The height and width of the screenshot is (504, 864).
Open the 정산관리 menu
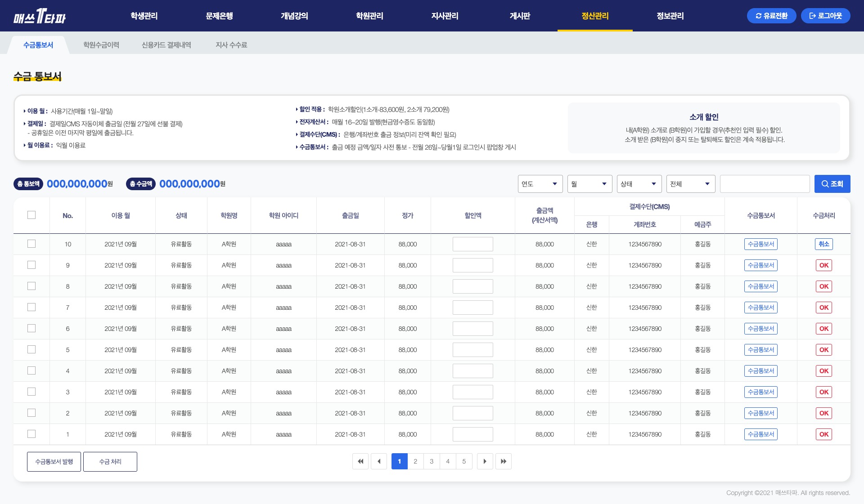click(595, 16)
